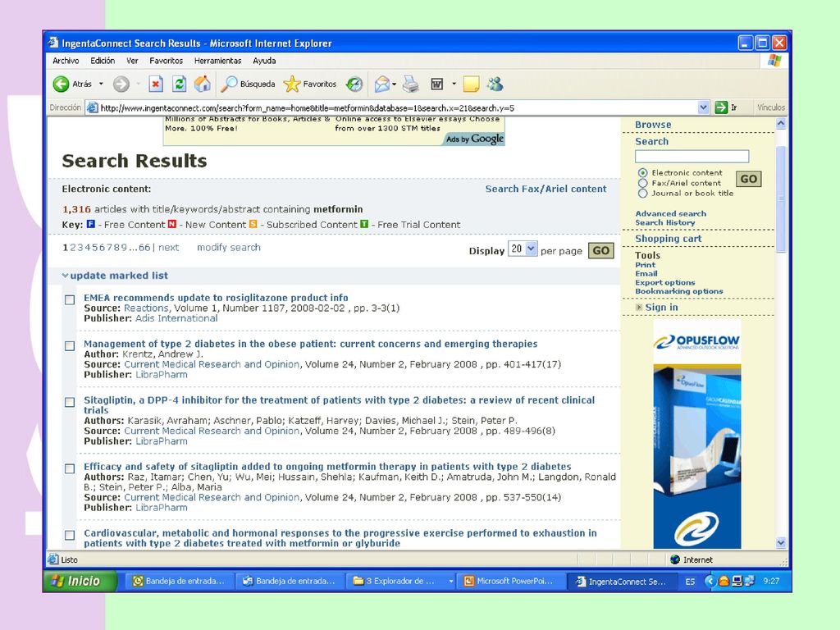Screen dimensions: 840x630
Task: Open the Herramientas menu
Action: [217, 61]
